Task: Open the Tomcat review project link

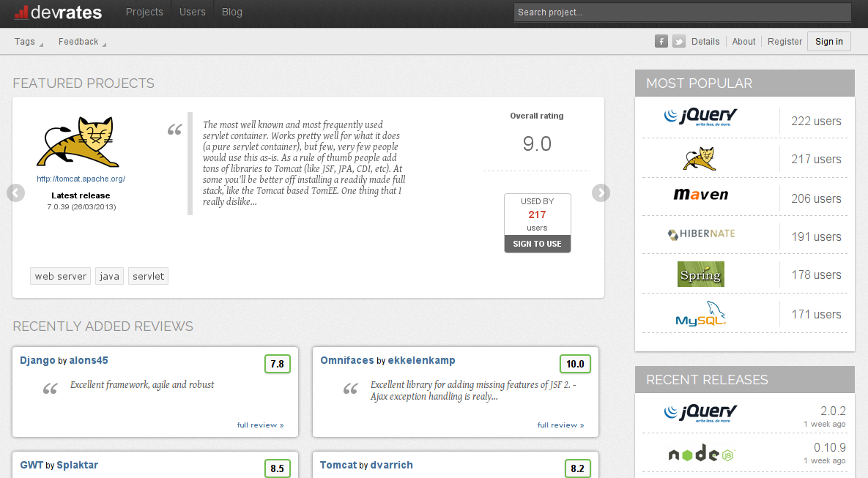Action: click(x=338, y=466)
